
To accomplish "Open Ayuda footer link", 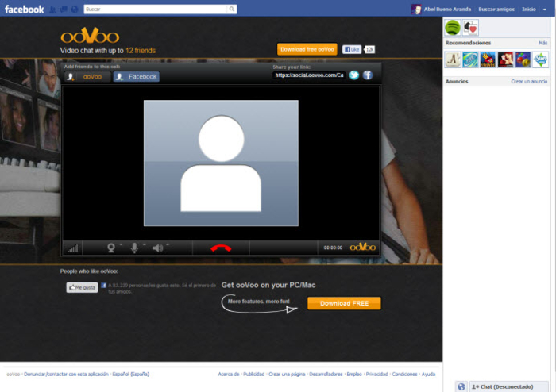I will pos(428,375).
